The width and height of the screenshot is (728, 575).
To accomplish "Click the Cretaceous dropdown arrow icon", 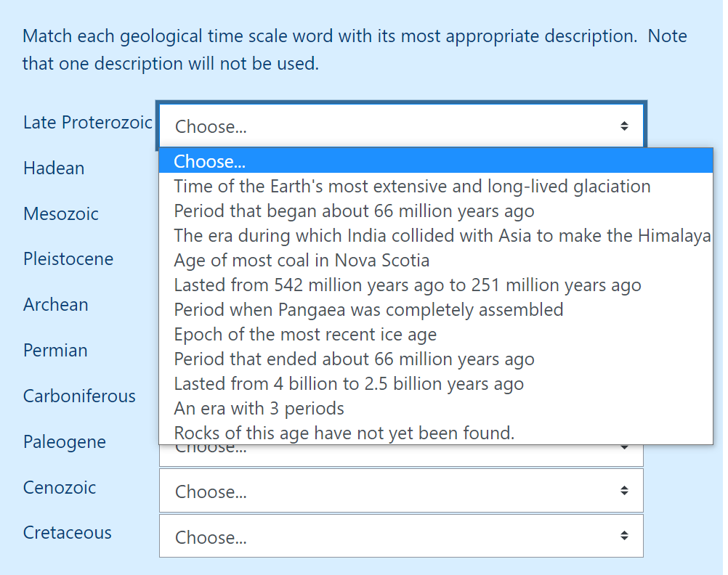I will 623,537.
